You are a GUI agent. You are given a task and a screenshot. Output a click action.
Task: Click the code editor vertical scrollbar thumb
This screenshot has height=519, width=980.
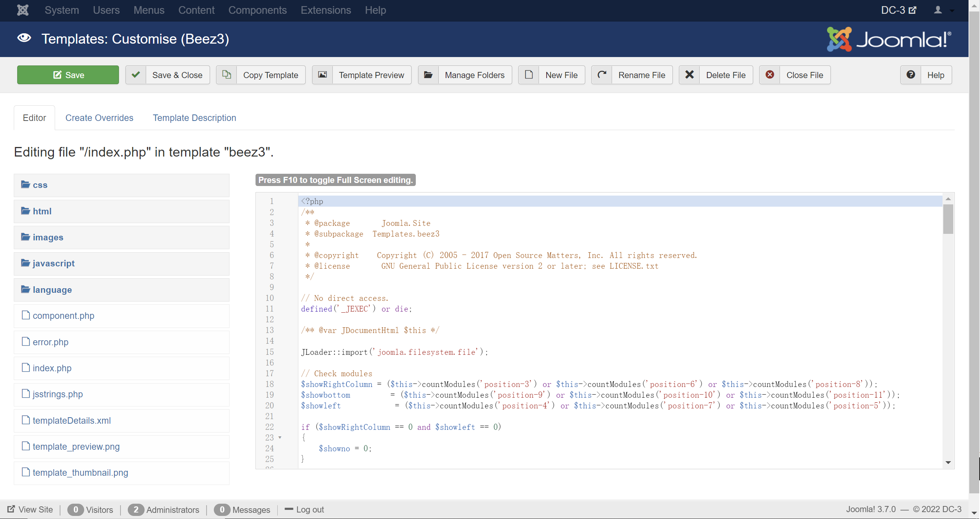(x=948, y=219)
